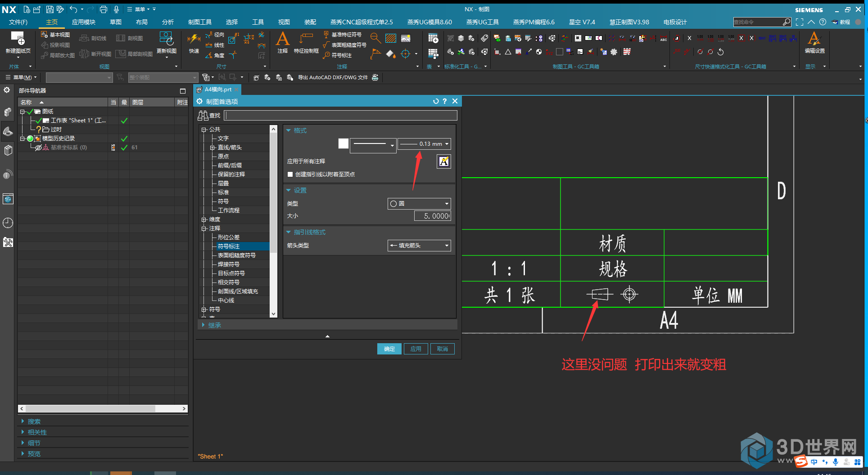Select the Surface Finish Symbol (表面粗糙度符号) tool

[344, 45]
